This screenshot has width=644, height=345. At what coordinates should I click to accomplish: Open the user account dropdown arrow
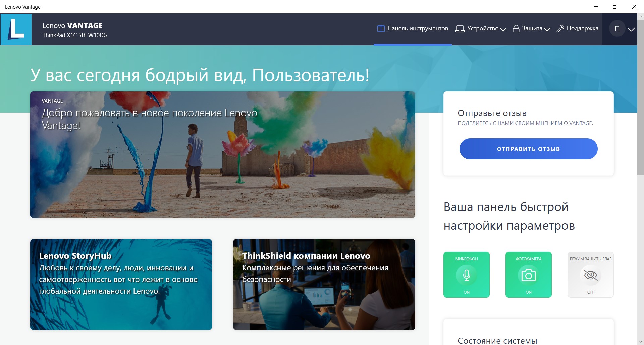pos(631,29)
